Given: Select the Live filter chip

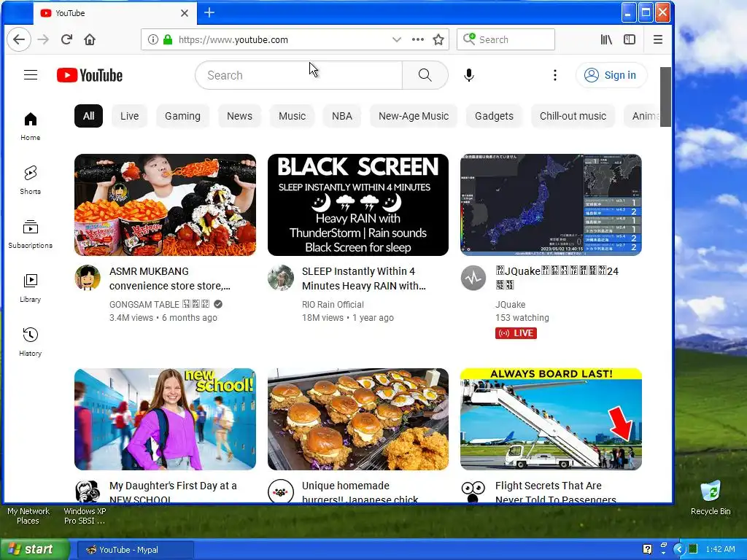Looking at the screenshot, I should pyautogui.click(x=129, y=116).
